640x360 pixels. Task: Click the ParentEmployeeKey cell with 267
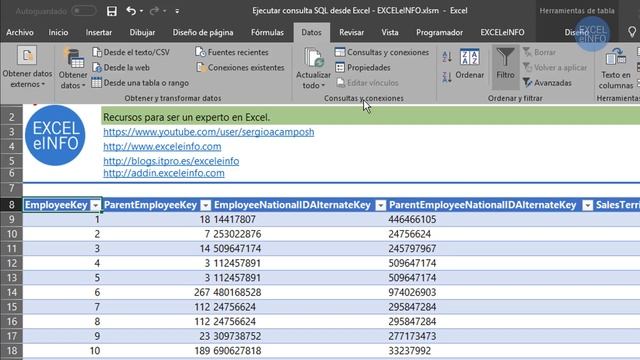click(157, 292)
